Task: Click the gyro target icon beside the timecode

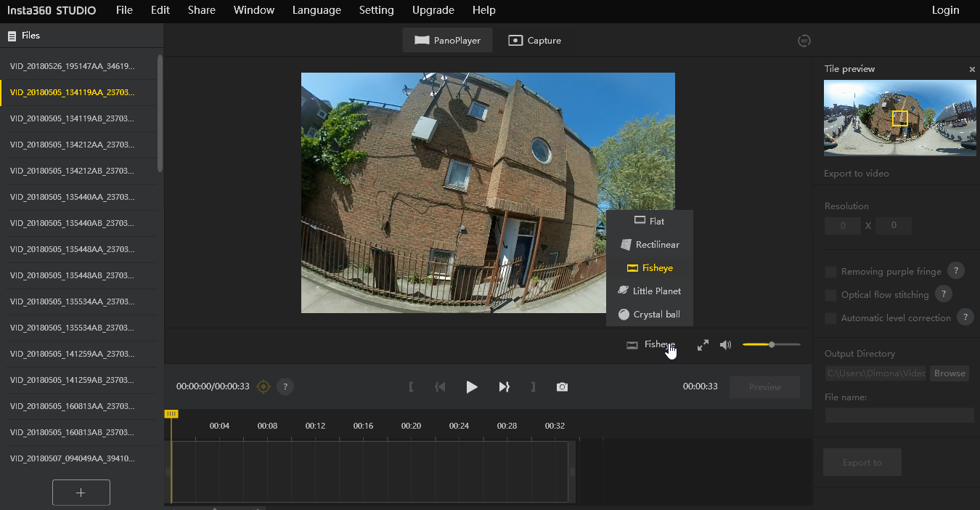Action: (x=264, y=387)
